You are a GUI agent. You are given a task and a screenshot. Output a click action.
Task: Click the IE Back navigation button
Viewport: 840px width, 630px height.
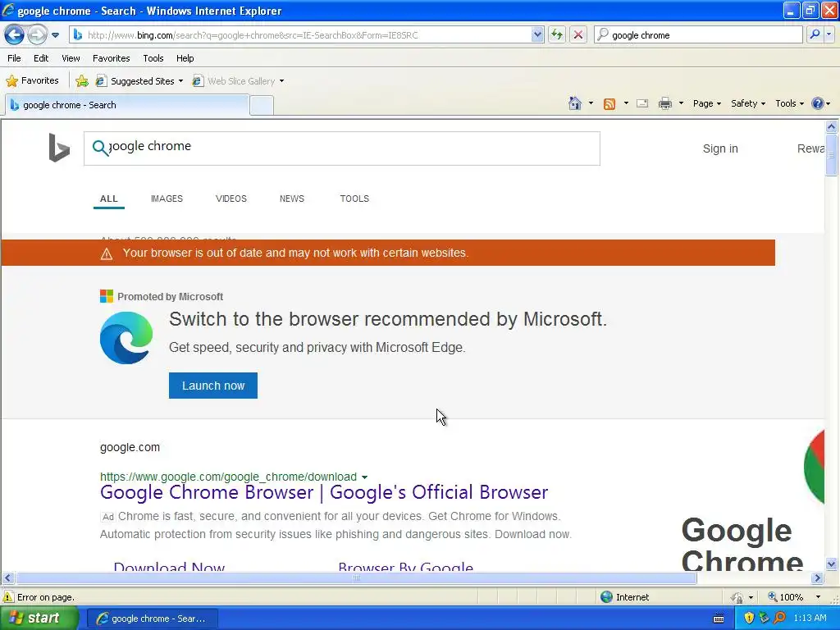(x=15, y=35)
